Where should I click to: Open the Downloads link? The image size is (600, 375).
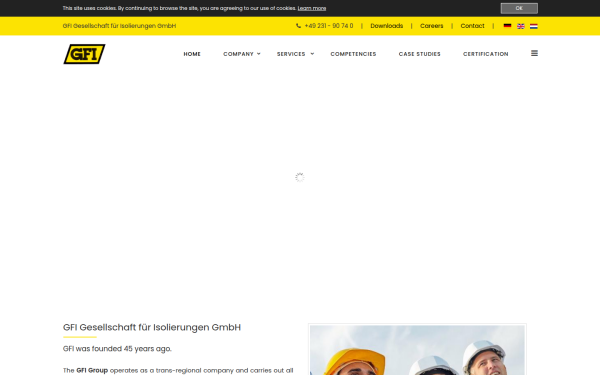click(x=386, y=26)
